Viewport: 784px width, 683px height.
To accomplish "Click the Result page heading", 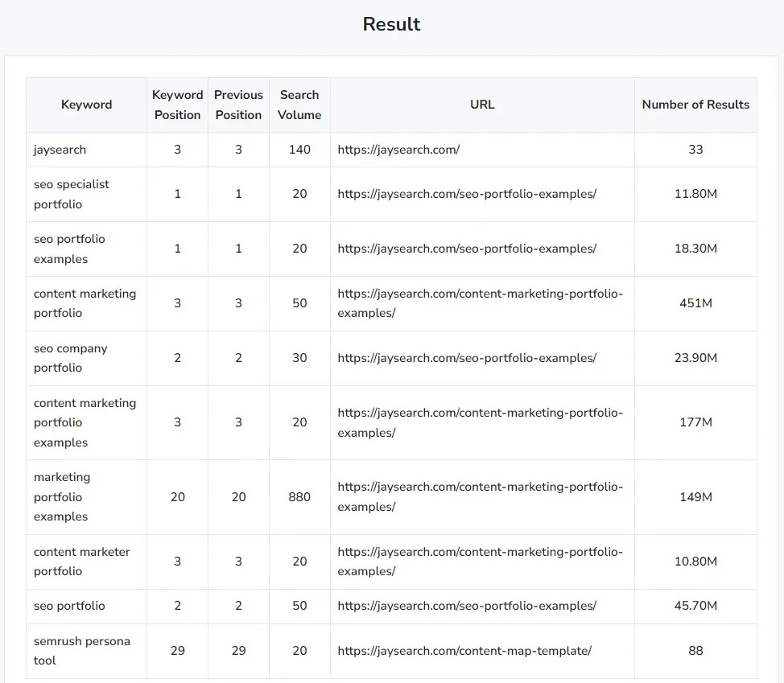I will point(391,24).
